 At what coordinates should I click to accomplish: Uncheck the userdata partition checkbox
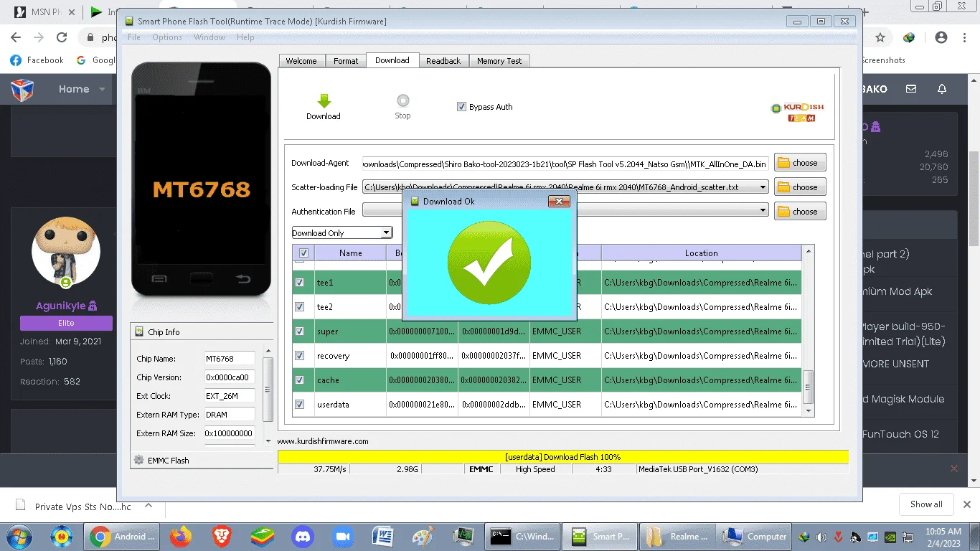click(300, 405)
